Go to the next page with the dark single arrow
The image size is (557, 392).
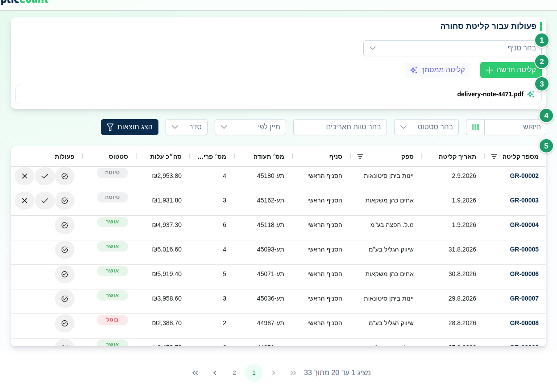pos(215,373)
